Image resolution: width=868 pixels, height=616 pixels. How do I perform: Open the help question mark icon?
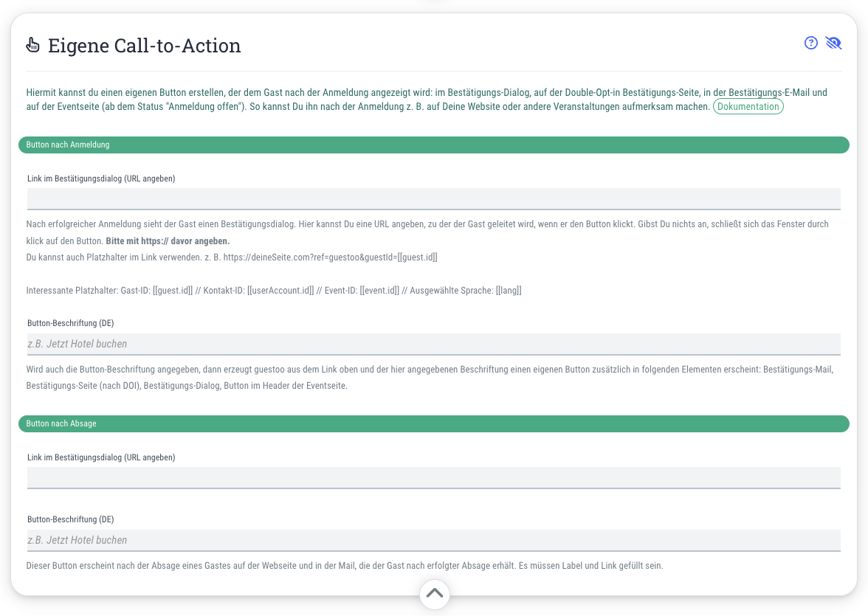coord(810,44)
